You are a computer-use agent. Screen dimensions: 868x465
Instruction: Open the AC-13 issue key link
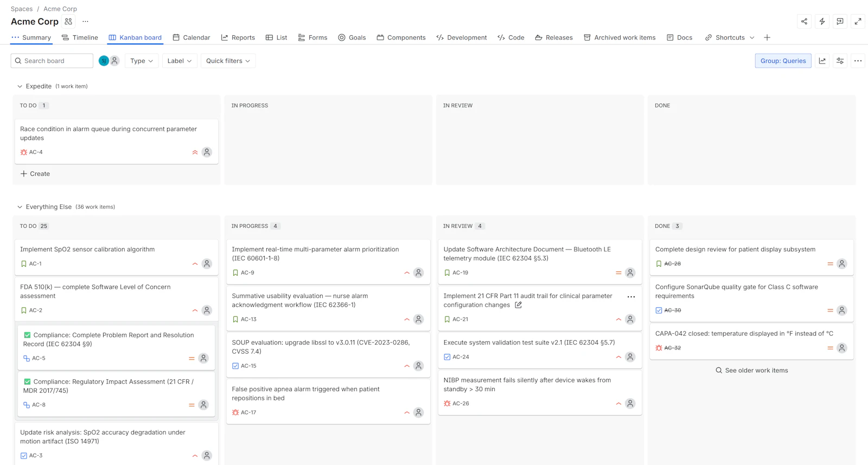[248, 320]
